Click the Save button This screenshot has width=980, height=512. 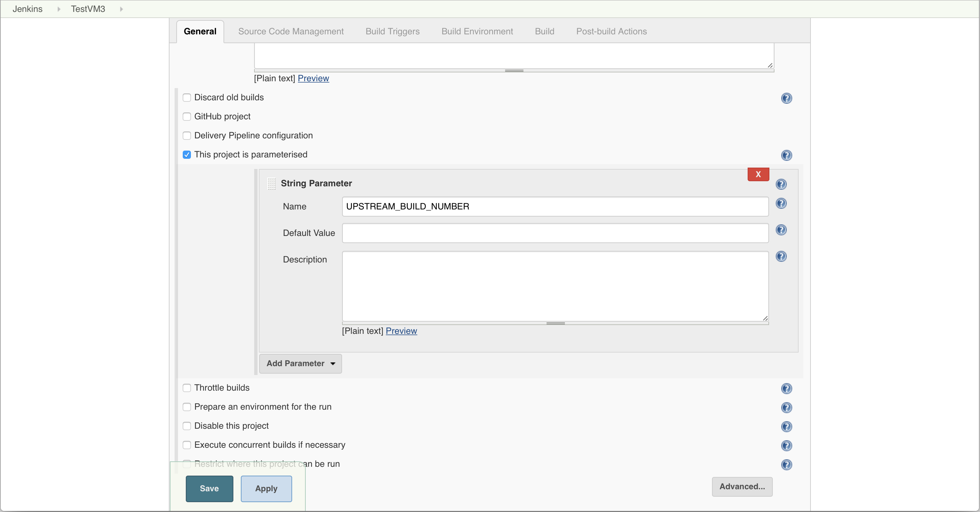pyautogui.click(x=209, y=489)
